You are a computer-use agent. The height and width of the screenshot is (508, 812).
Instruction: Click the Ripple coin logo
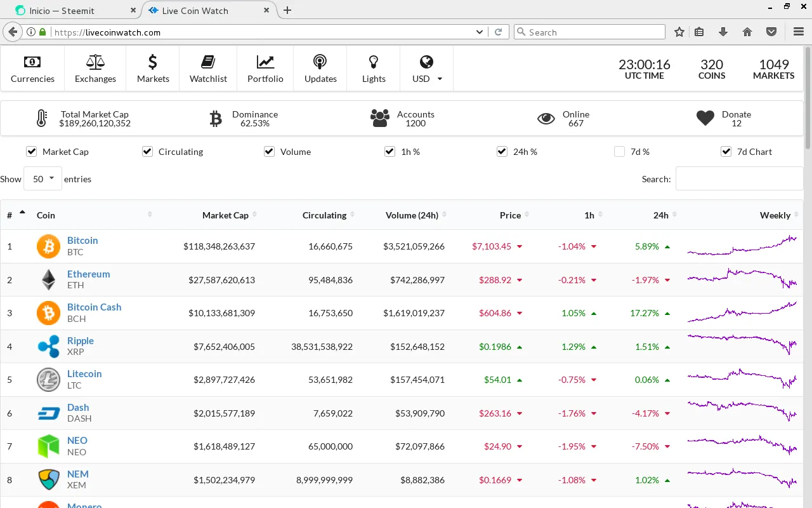tap(48, 347)
